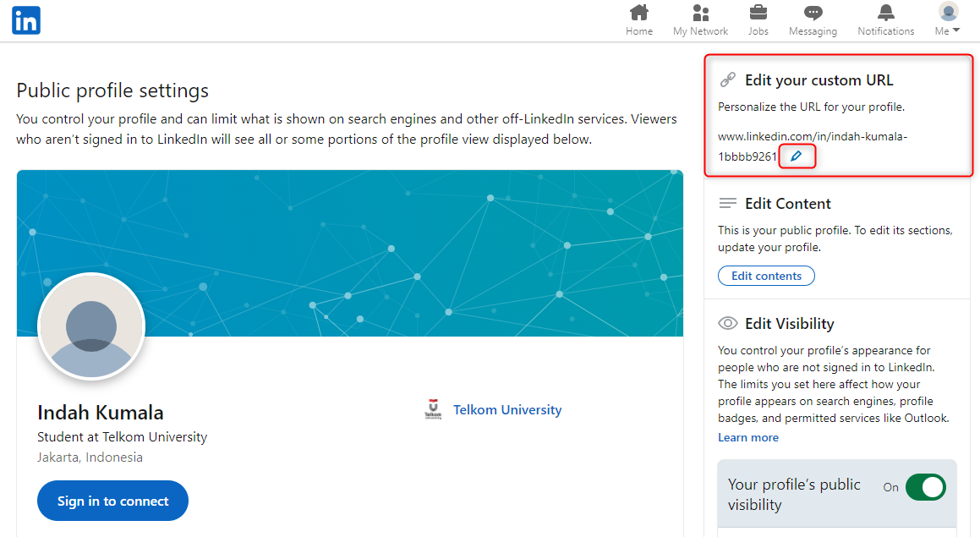Go to Home in navigation

click(638, 20)
